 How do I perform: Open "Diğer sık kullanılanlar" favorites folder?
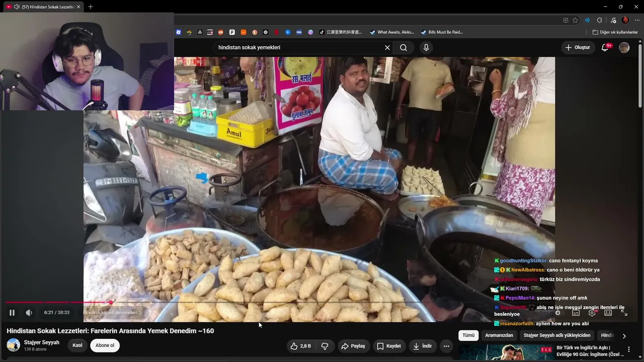(615, 32)
